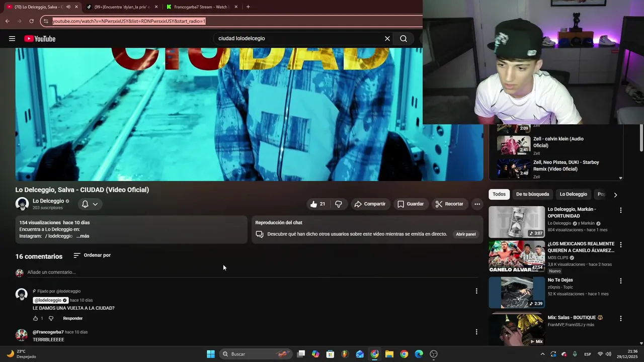Open options on Francogarba7 comment
Screen dimensions: 644x362
476,332
